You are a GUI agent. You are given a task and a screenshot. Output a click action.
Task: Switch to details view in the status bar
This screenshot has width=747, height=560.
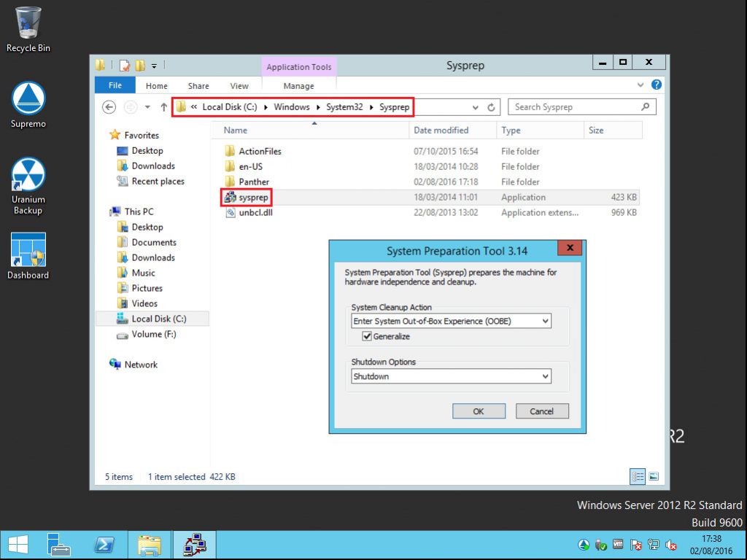pyautogui.click(x=637, y=476)
